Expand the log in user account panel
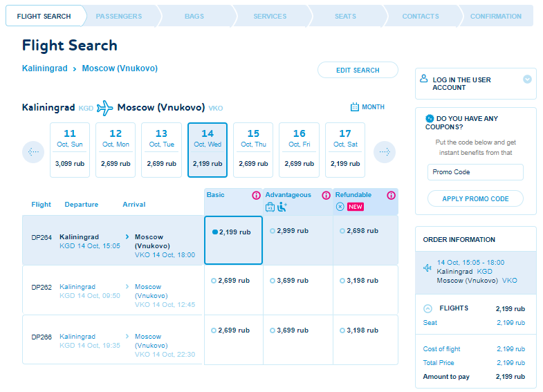The width and height of the screenshot is (543, 392). [527, 80]
